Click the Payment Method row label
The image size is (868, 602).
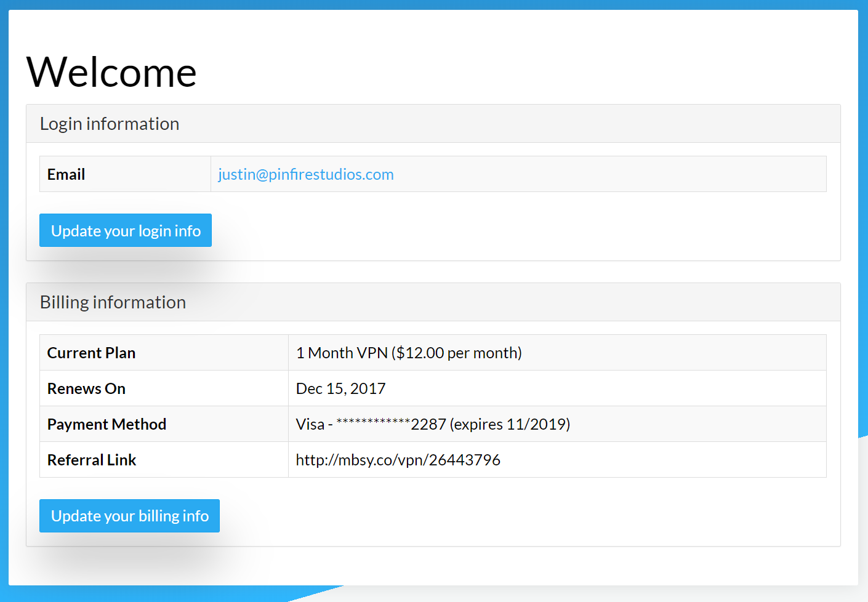(106, 425)
